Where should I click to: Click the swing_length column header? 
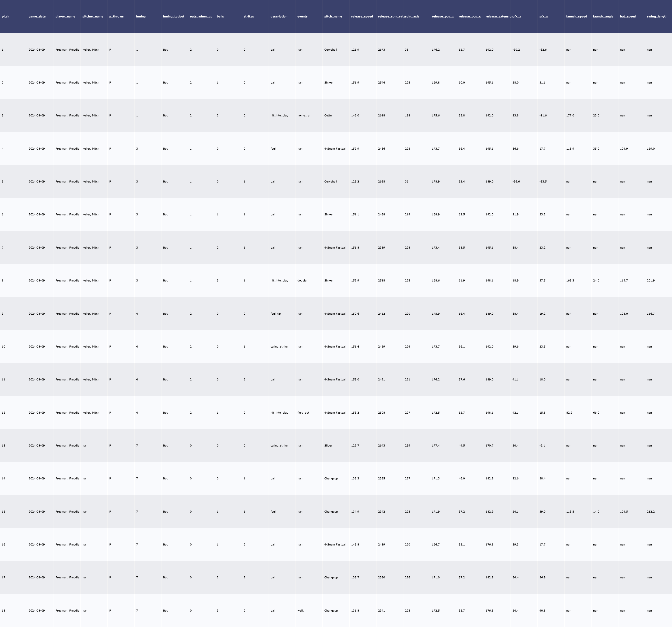pyautogui.click(x=657, y=17)
